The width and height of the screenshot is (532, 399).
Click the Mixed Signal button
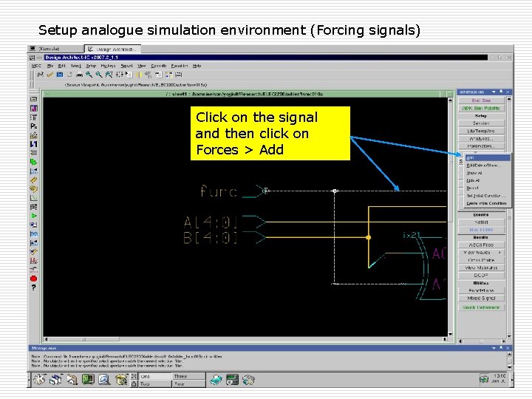pyautogui.click(x=481, y=299)
